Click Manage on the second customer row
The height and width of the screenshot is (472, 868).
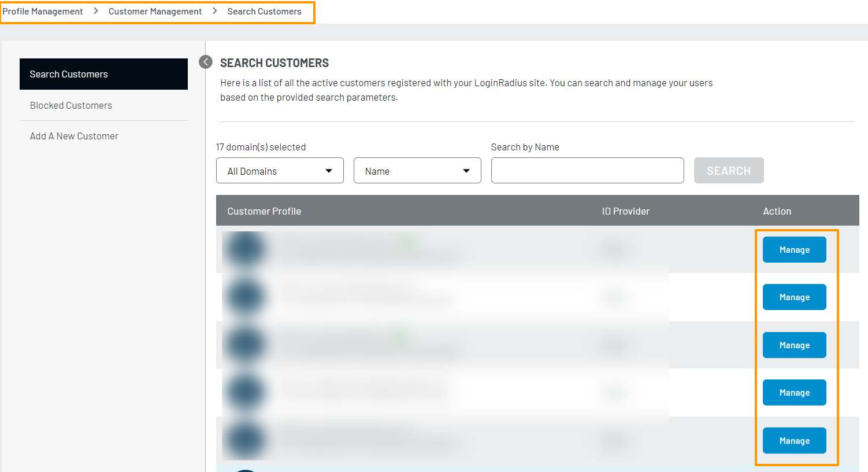tap(794, 297)
